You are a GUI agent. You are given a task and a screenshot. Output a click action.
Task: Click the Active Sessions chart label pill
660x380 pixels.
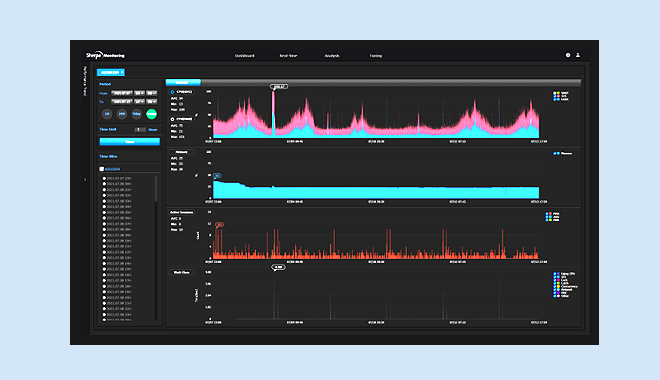tap(181, 212)
